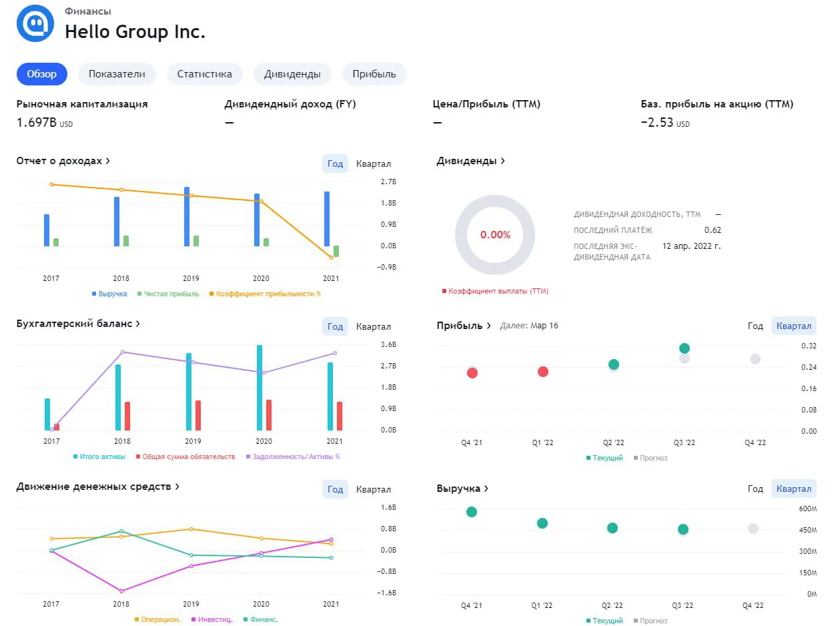The width and height of the screenshot is (840, 626).
Task: Click the Q4 '21 green revenue dot
Action: tap(472, 512)
